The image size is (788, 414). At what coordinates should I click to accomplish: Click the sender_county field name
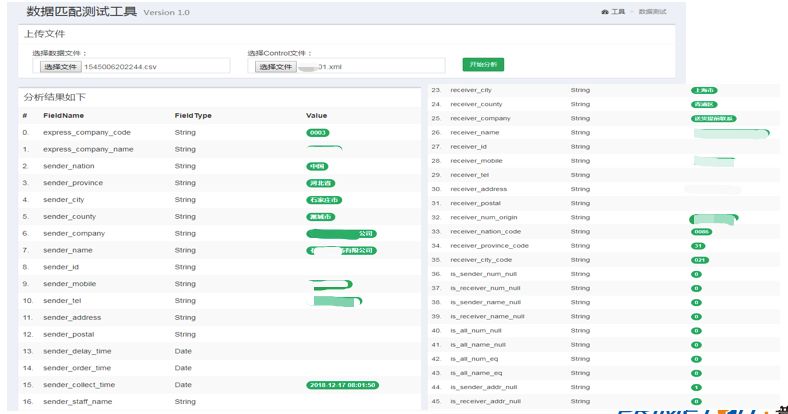[69, 217]
